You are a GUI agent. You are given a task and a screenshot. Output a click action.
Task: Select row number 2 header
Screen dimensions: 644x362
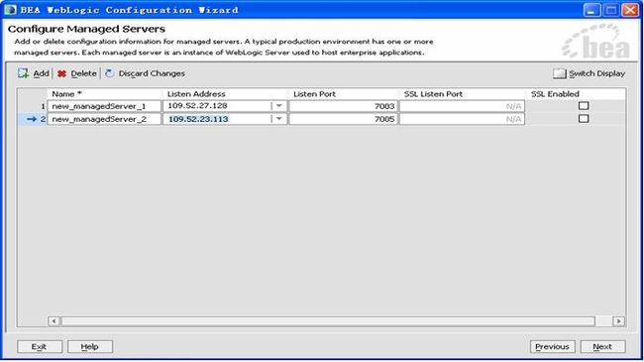click(33, 119)
